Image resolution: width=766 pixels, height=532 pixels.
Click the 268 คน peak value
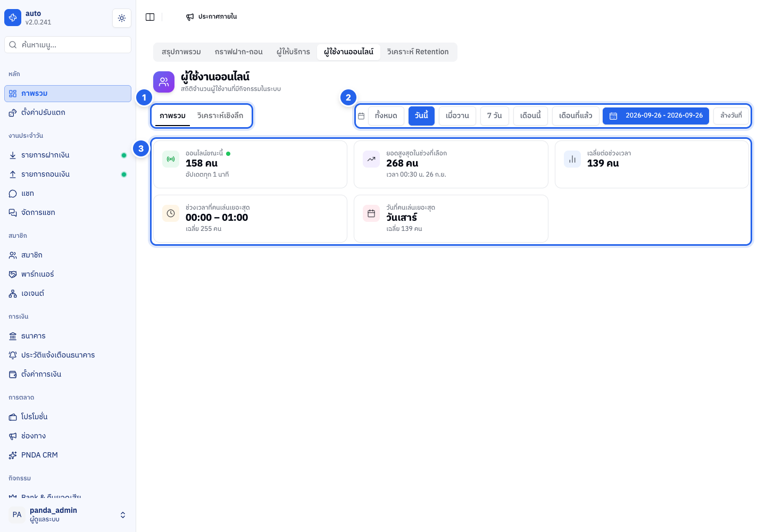(402, 163)
